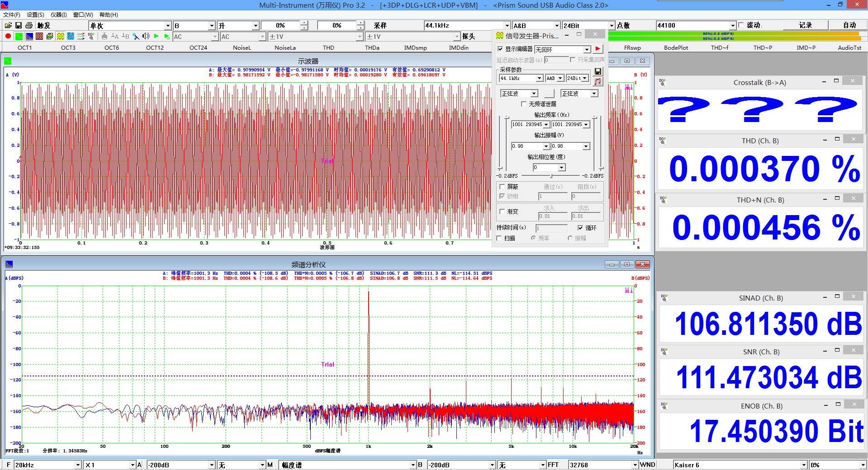Click the channel B zeroing icon
This screenshot has height=470, width=868.
(125, 37)
